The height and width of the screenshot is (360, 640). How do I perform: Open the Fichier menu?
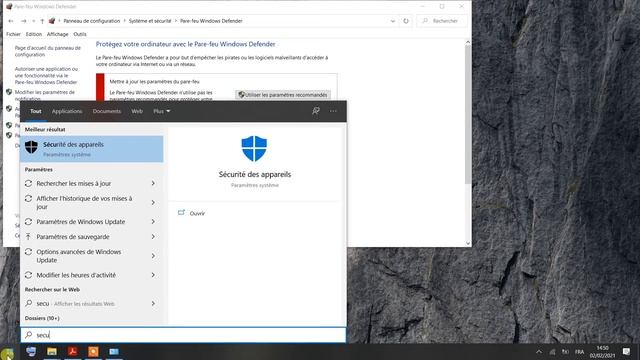(13, 34)
